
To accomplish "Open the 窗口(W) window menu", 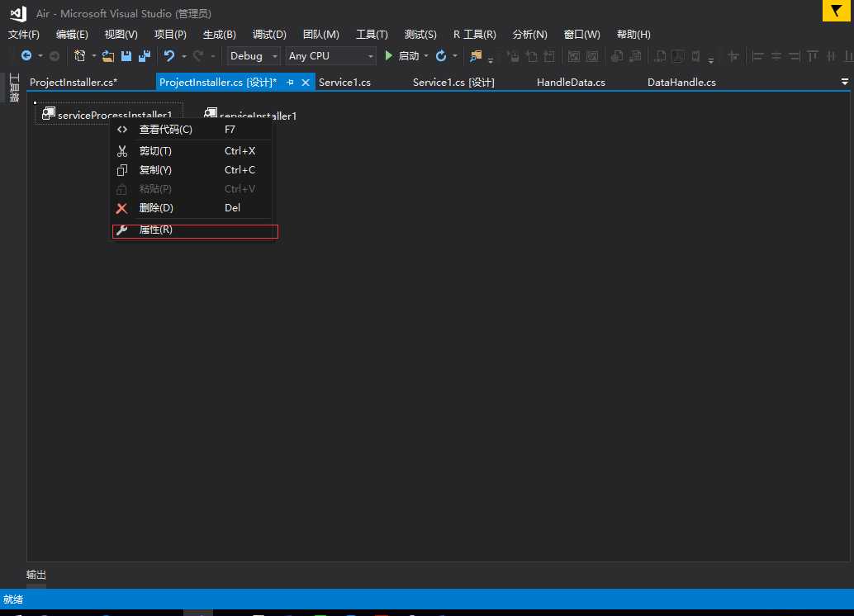I will tap(581, 35).
